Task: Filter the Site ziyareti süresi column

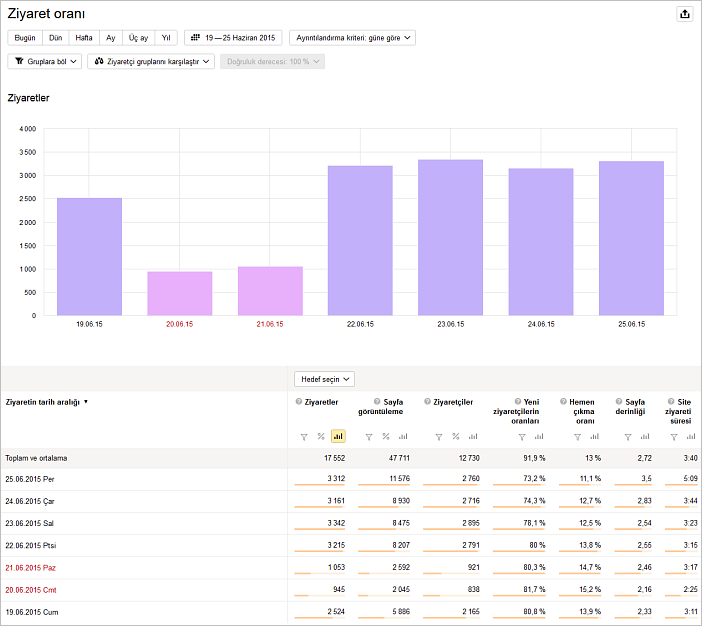Action: click(x=674, y=437)
